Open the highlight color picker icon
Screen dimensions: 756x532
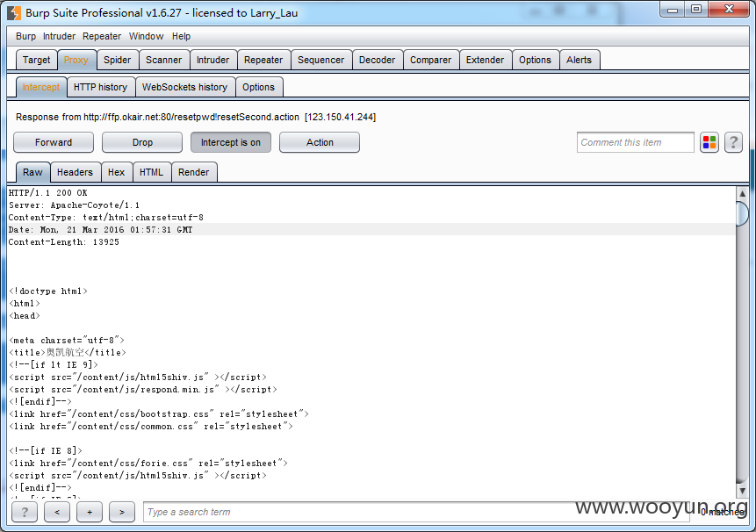pyautogui.click(x=709, y=142)
